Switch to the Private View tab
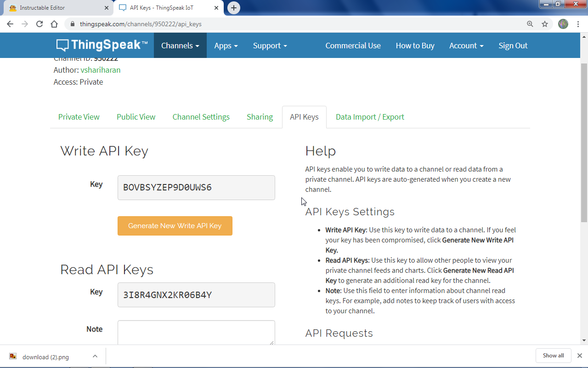Image resolution: width=588 pixels, height=368 pixels. click(x=79, y=117)
